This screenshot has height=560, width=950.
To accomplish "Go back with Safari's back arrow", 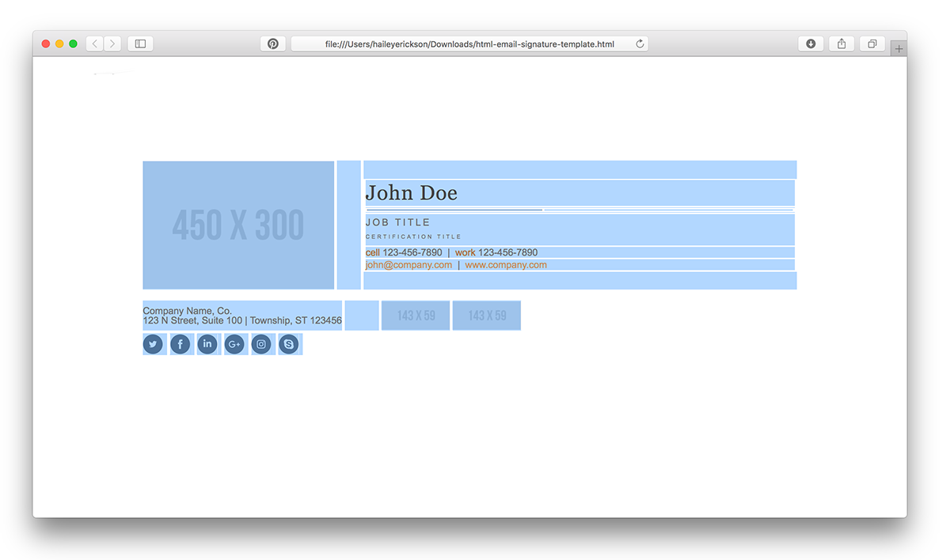I will tap(95, 44).
